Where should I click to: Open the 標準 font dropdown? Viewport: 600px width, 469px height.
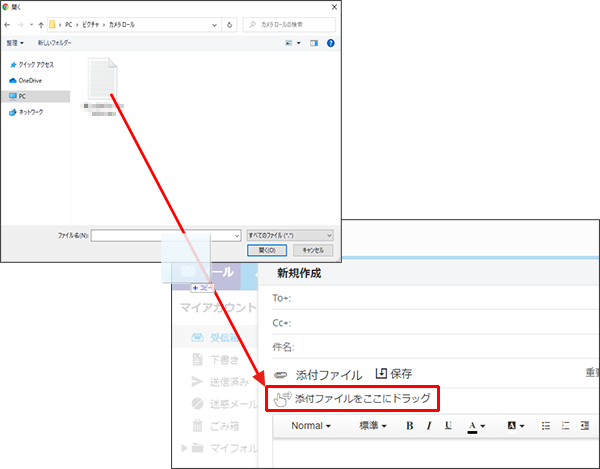click(x=373, y=426)
